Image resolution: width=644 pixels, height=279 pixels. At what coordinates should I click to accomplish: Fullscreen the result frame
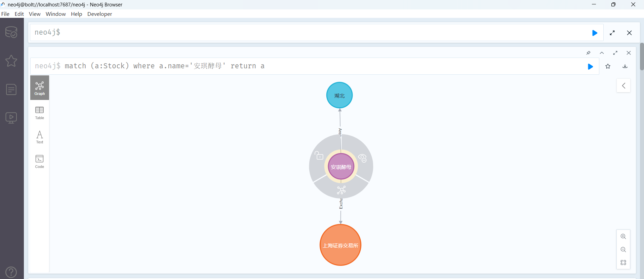tap(615, 53)
